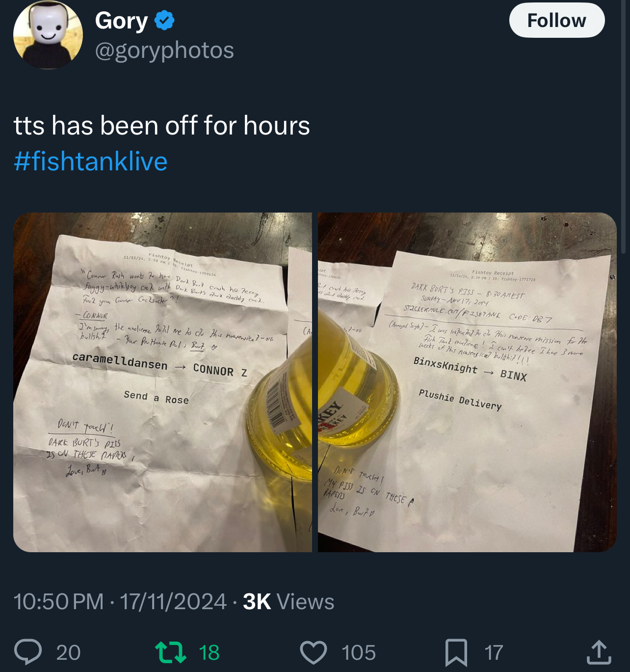Screen dimensions: 630x672
Task: Click the Gory display name
Action: click(121, 21)
